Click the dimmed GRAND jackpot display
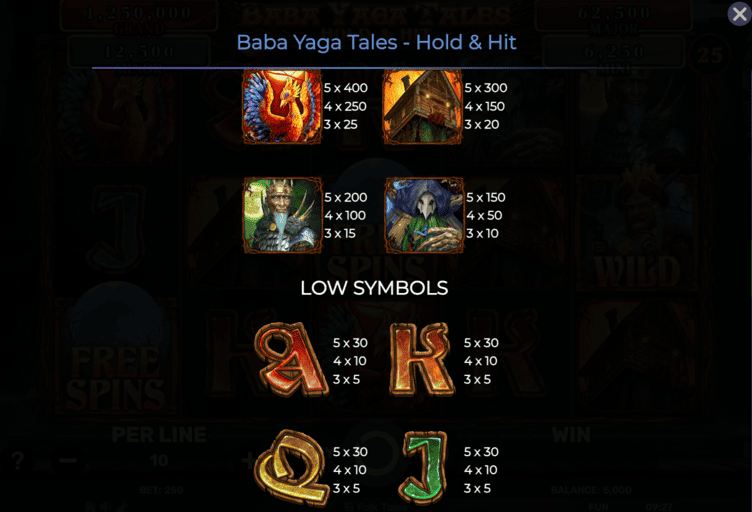Screen dimensions: 752x512 tap(139, 17)
